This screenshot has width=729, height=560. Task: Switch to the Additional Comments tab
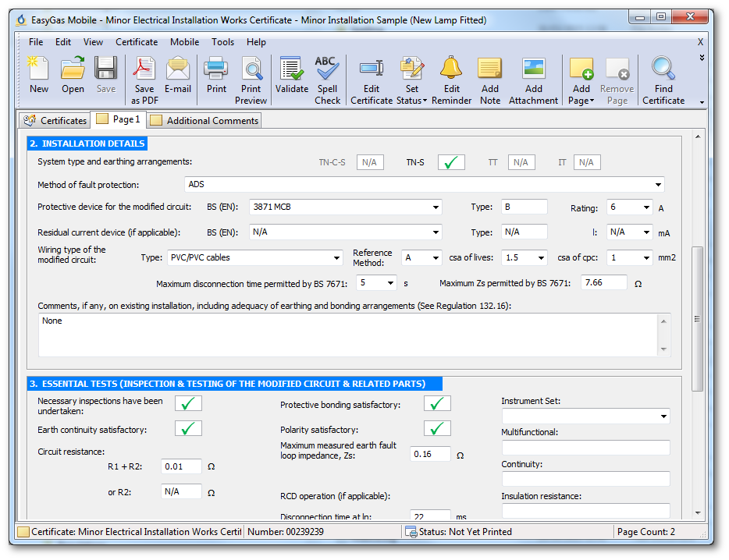(204, 120)
